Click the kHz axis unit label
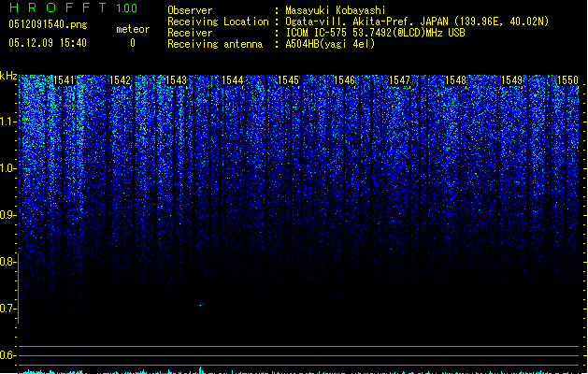 tap(8, 76)
